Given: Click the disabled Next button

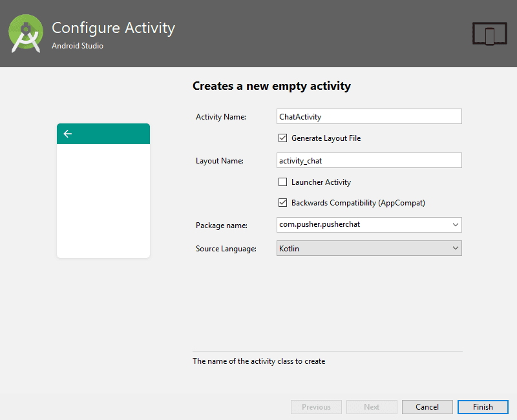Looking at the screenshot, I should 372,407.
